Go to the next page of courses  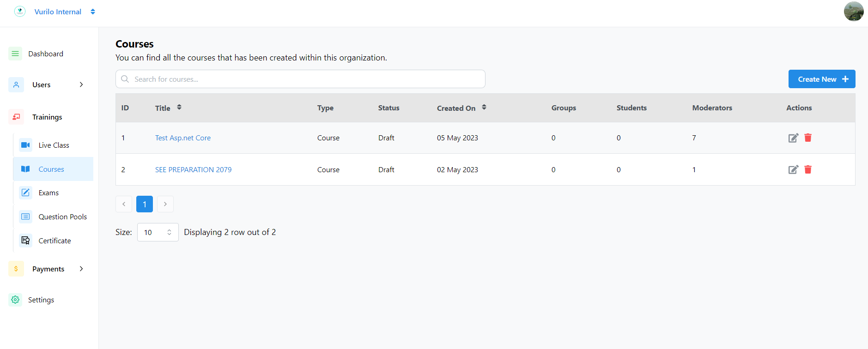[165, 204]
